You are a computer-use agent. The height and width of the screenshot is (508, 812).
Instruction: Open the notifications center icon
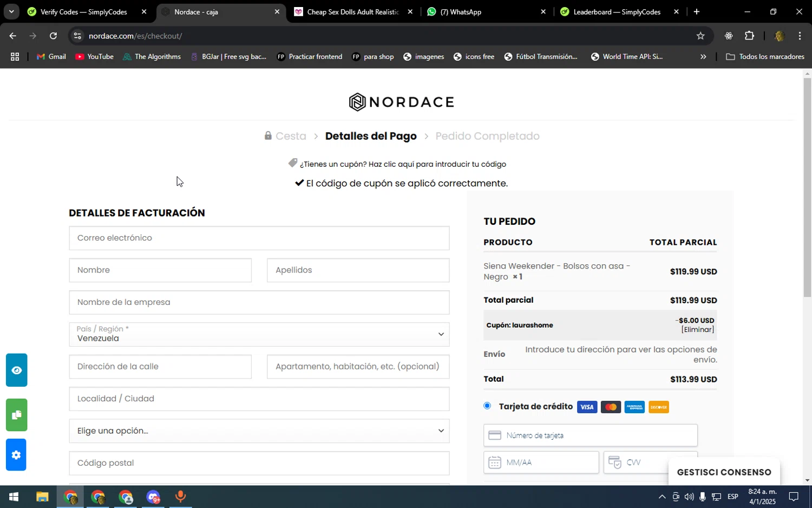(794, 497)
